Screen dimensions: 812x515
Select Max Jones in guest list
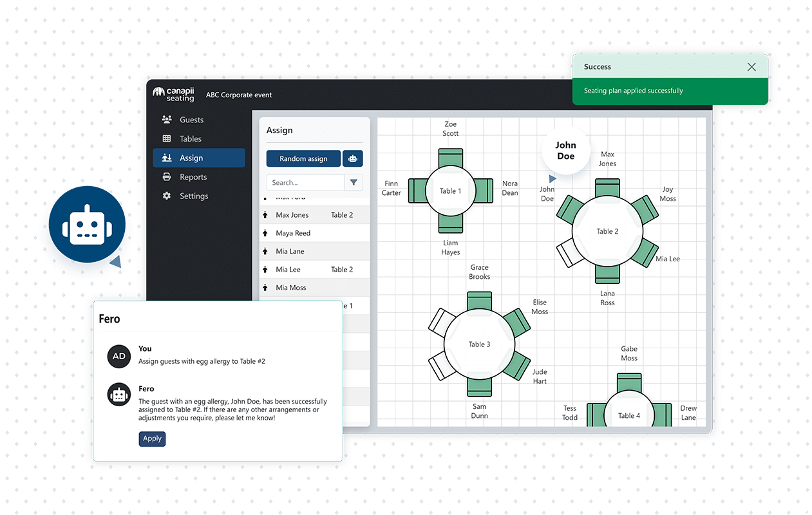point(315,215)
